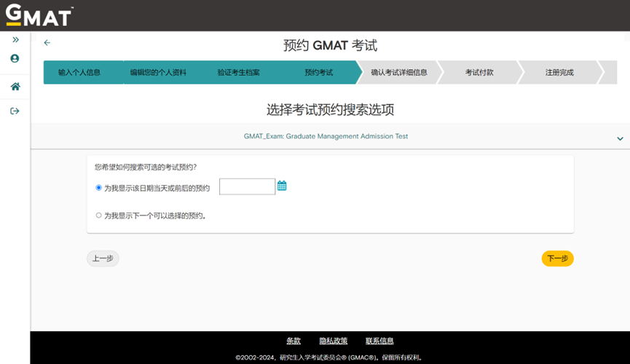Viewport: 630px width, 364px height.
Task: Click the ©2002-2024 copyright text
Action: [x=328, y=357]
